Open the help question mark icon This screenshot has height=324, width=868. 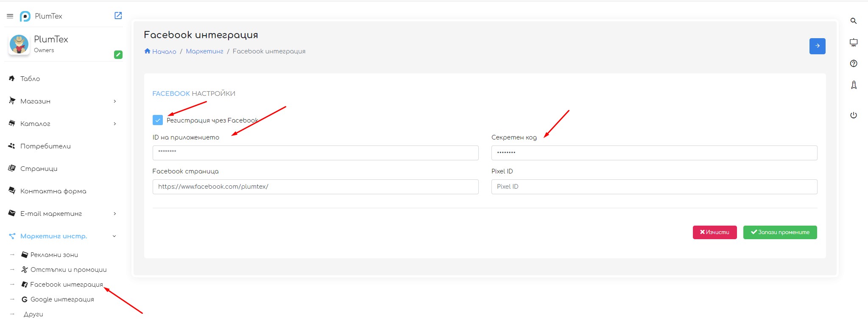[x=854, y=64]
